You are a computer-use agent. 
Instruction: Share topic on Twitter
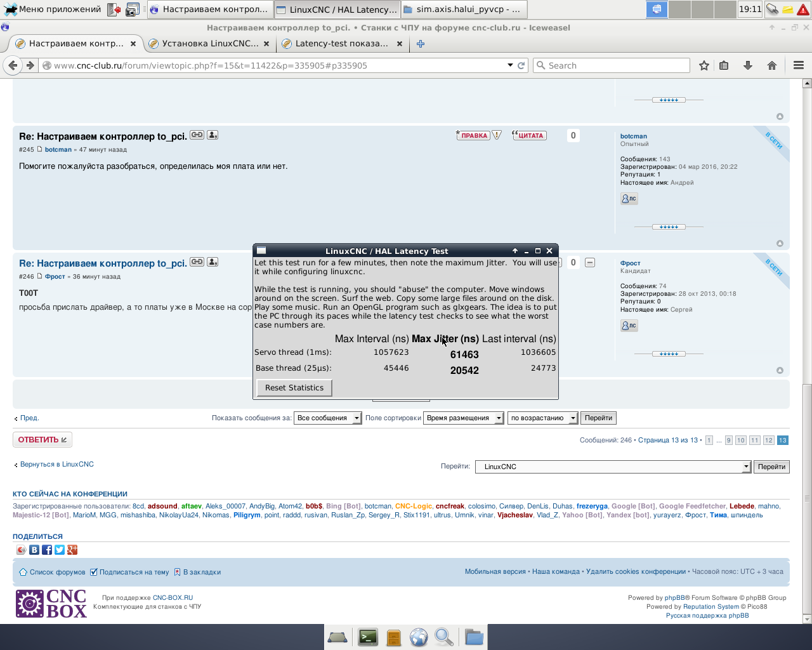pyautogui.click(x=60, y=550)
